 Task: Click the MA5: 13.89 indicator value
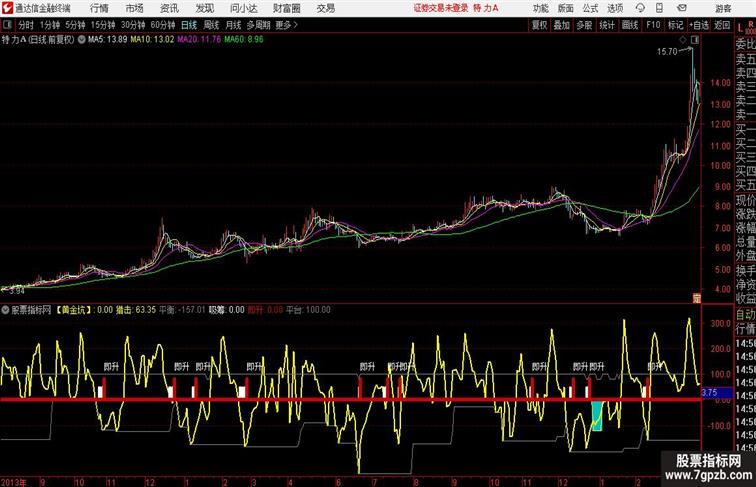point(107,40)
